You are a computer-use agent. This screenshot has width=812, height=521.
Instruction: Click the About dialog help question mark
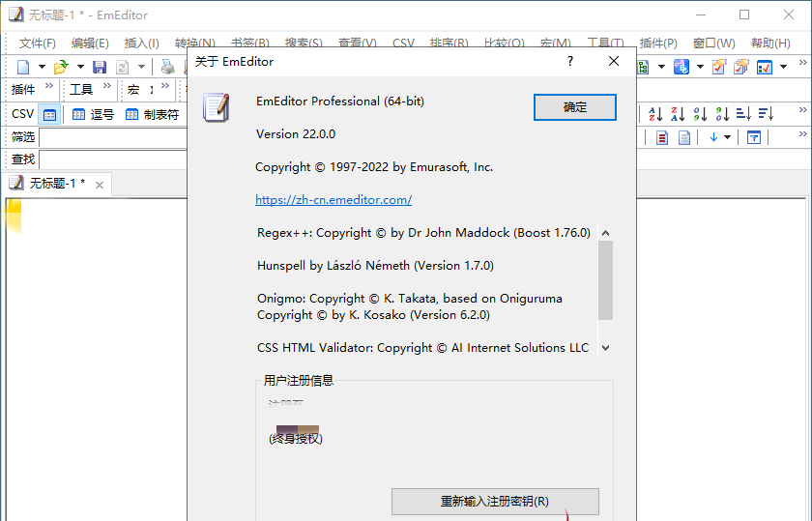click(x=570, y=61)
